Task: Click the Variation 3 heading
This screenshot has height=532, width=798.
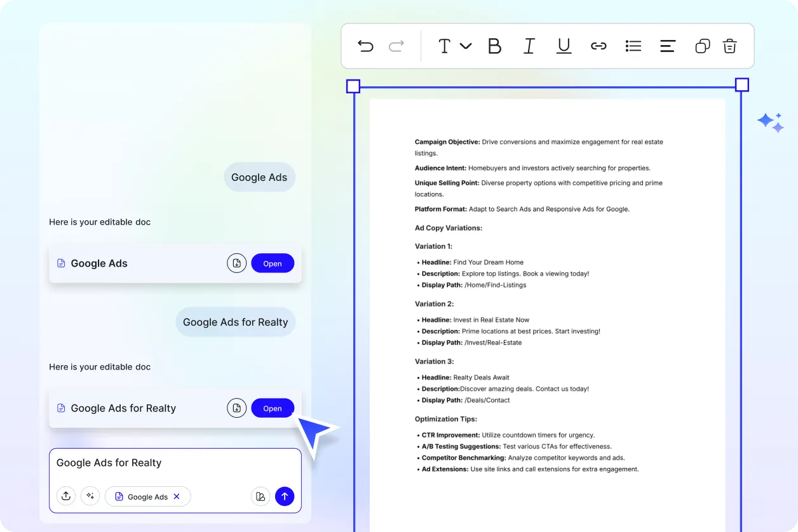Action: (435, 361)
